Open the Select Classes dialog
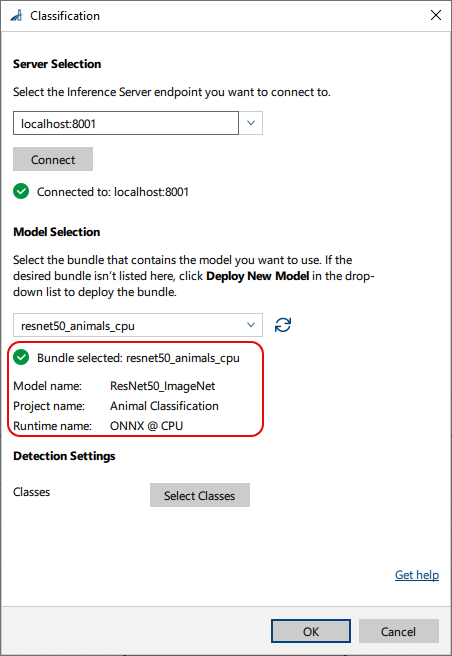The height and width of the screenshot is (656, 452). (200, 495)
